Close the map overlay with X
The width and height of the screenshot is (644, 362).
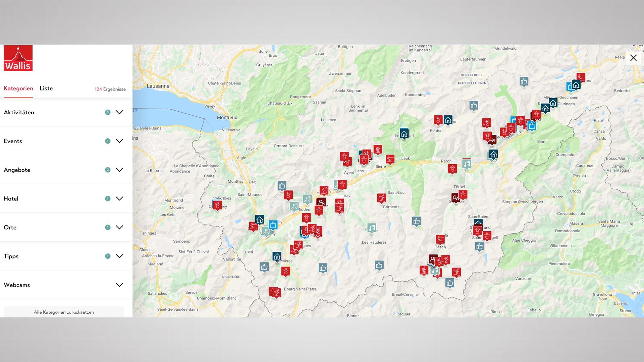tap(633, 58)
